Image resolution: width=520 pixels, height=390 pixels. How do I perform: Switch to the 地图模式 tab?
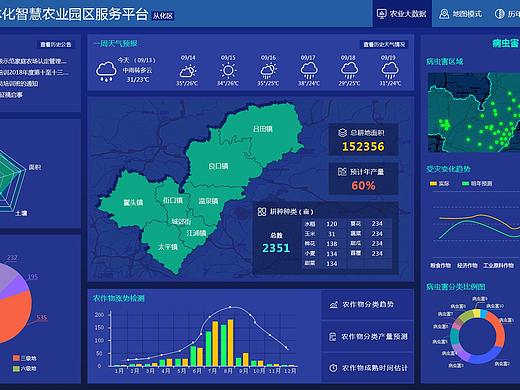pyautogui.click(x=462, y=14)
